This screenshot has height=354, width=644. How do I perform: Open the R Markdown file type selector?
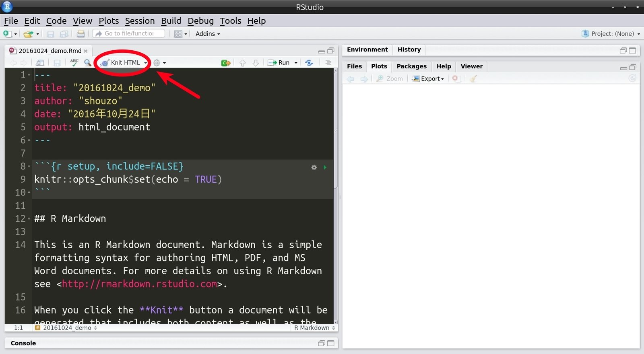(314, 328)
